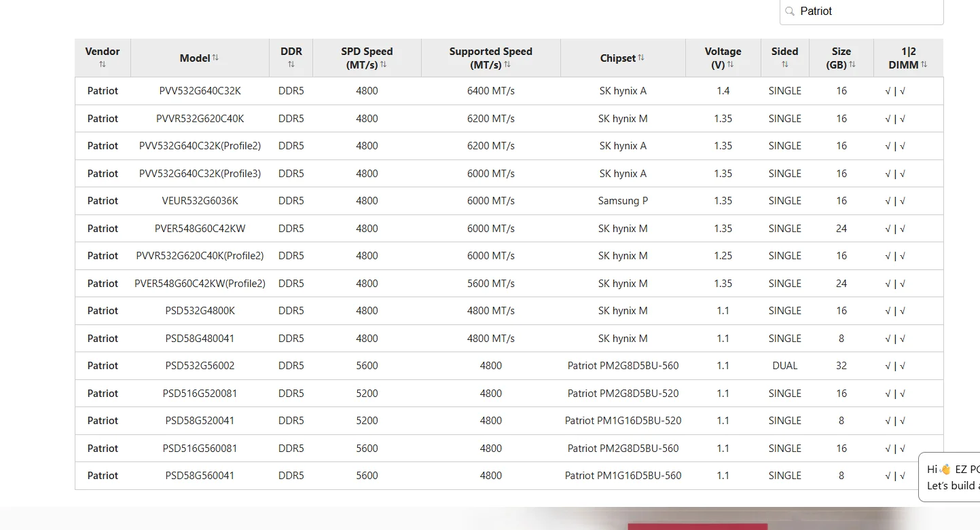Screen dimensions: 980x530
Task: Click 5200 SPD speed in PSD58G520041 row
Action: point(367,421)
